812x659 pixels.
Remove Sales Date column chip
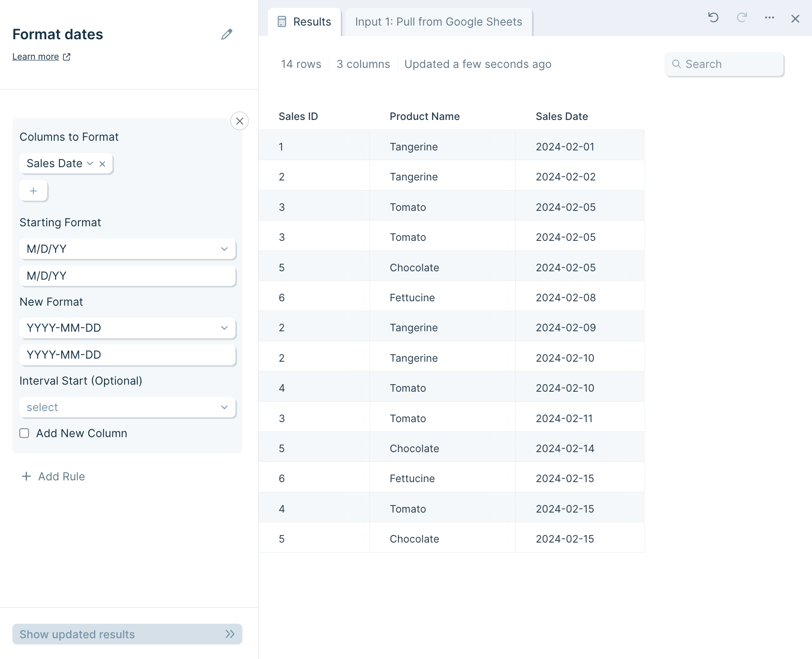(x=102, y=164)
